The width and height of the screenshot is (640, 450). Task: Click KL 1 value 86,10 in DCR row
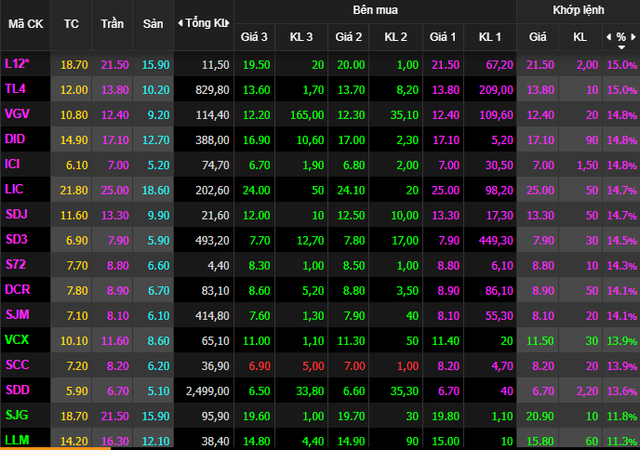click(499, 291)
